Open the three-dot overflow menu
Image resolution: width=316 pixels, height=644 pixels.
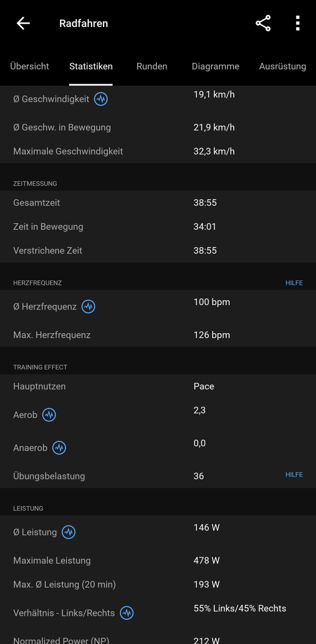[x=298, y=23]
